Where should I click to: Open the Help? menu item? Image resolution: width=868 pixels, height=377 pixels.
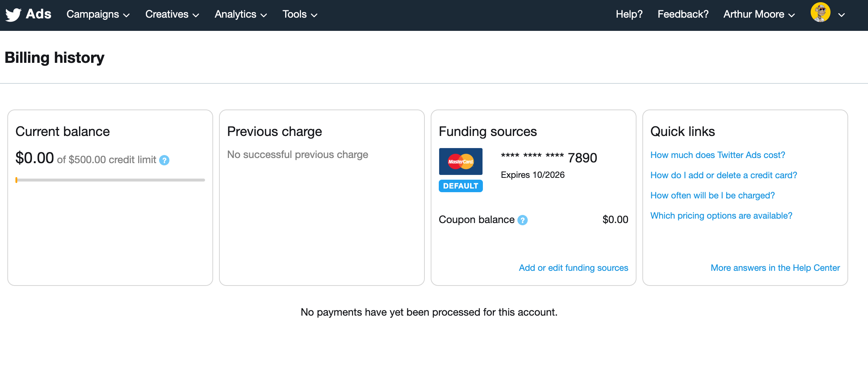coord(629,14)
